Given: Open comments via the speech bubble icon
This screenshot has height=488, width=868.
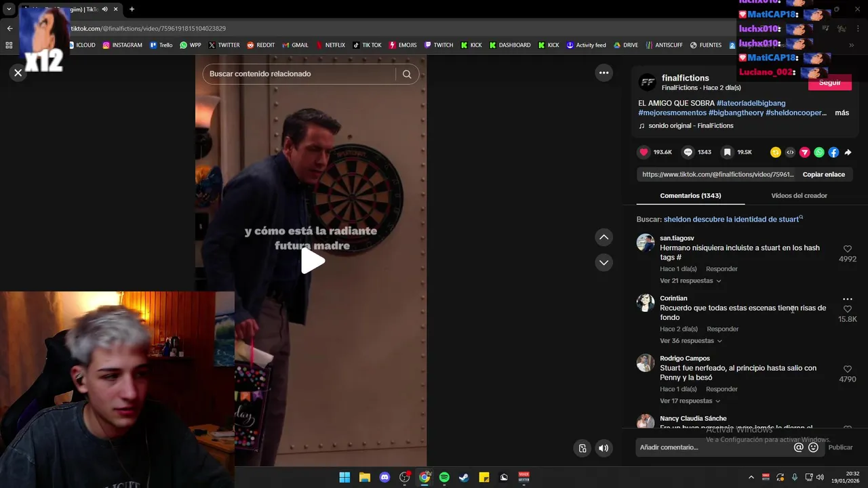Looking at the screenshot, I should pos(688,152).
